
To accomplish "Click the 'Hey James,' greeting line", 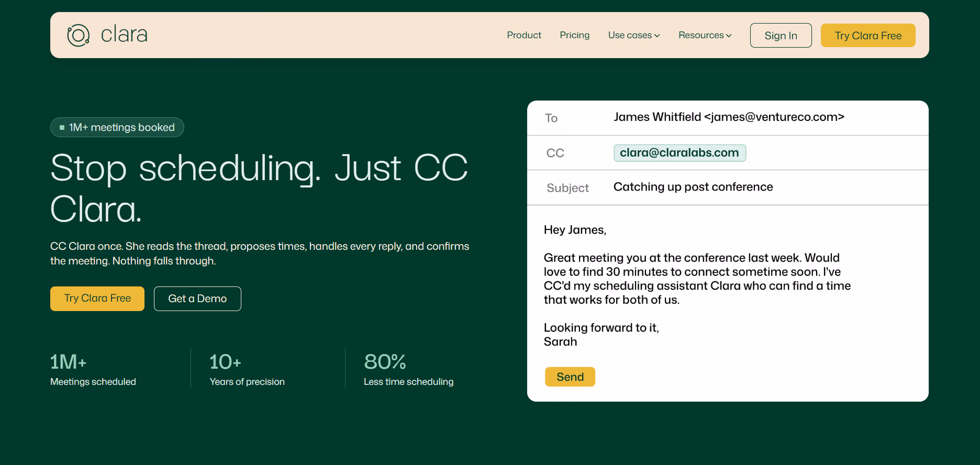I will click(575, 230).
